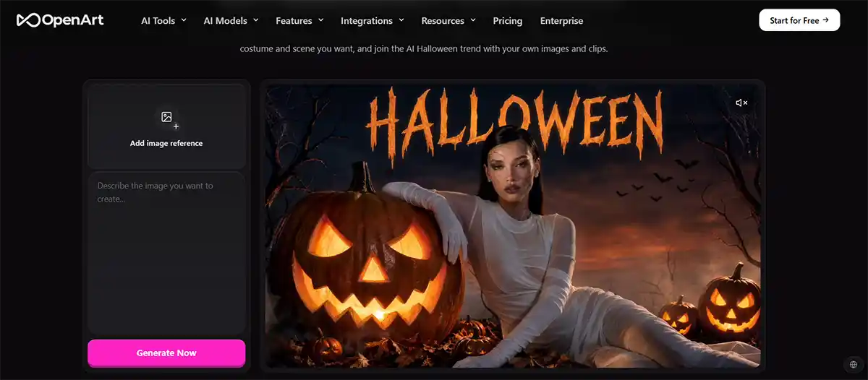Go to the Pricing page
Screen dimensions: 868x380
click(508, 21)
